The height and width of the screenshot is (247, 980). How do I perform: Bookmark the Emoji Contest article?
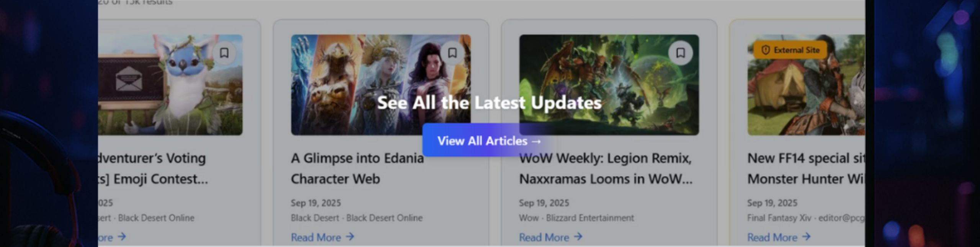pyautogui.click(x=224, y=53)
